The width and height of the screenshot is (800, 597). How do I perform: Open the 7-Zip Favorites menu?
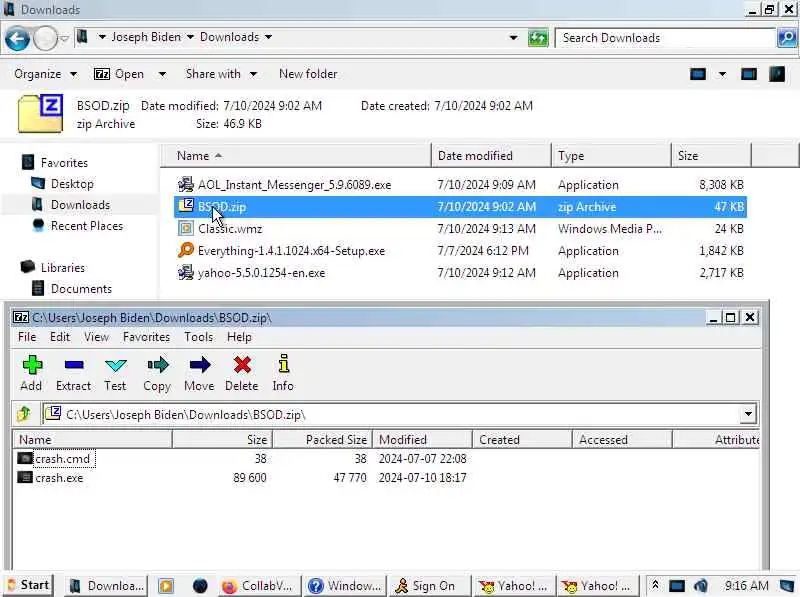[x=146, y=337]
